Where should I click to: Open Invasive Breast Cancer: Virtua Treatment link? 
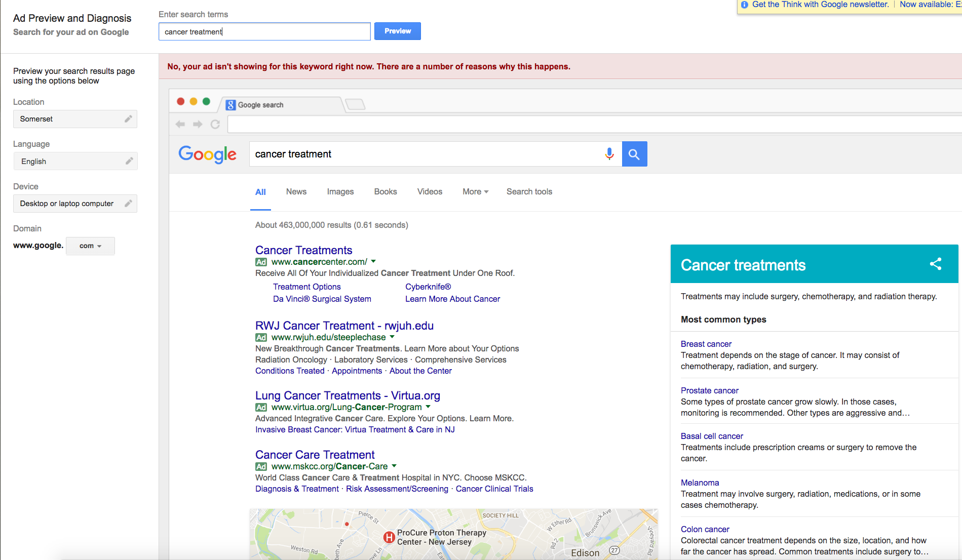pyautogui.click(x=355, y=430)
